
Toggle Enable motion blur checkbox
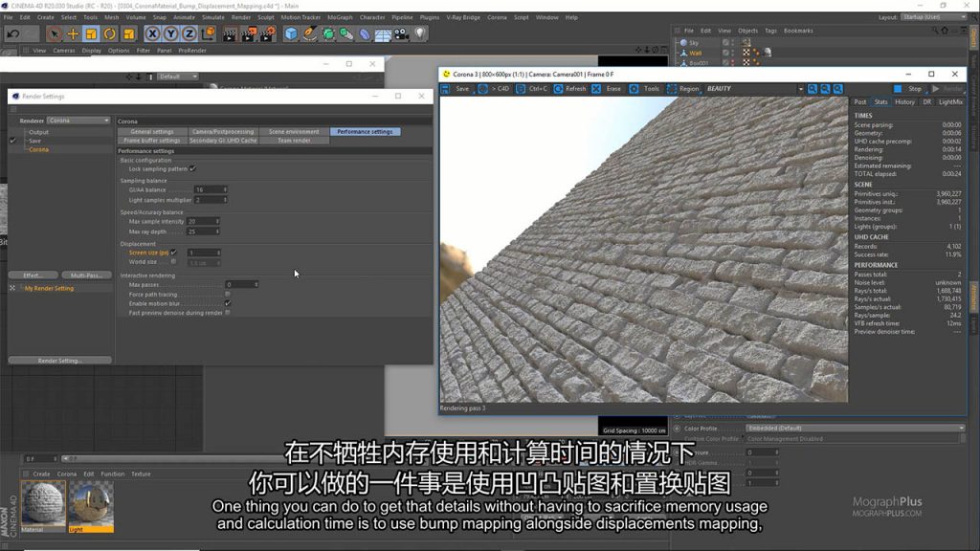point(228,303)
